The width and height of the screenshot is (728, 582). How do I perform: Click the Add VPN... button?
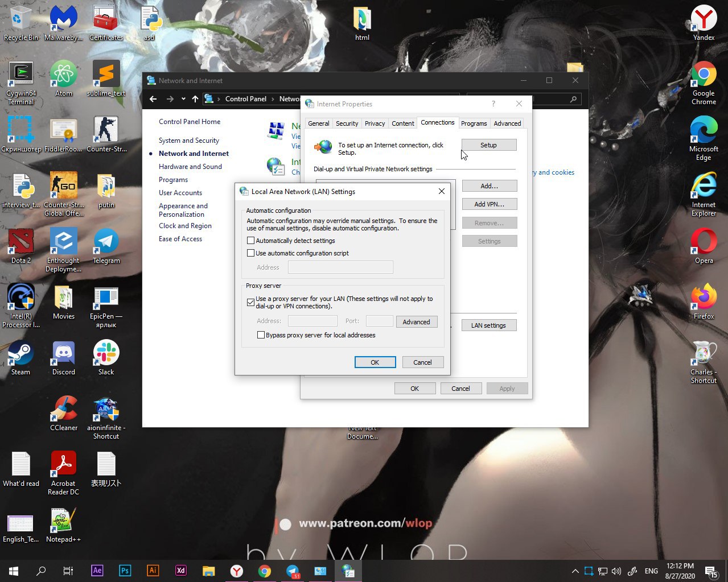[490, 204]
